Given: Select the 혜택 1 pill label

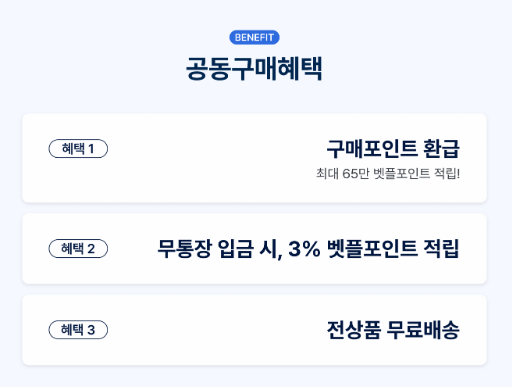Looking at the screenshot, I should tap(78, 149).
